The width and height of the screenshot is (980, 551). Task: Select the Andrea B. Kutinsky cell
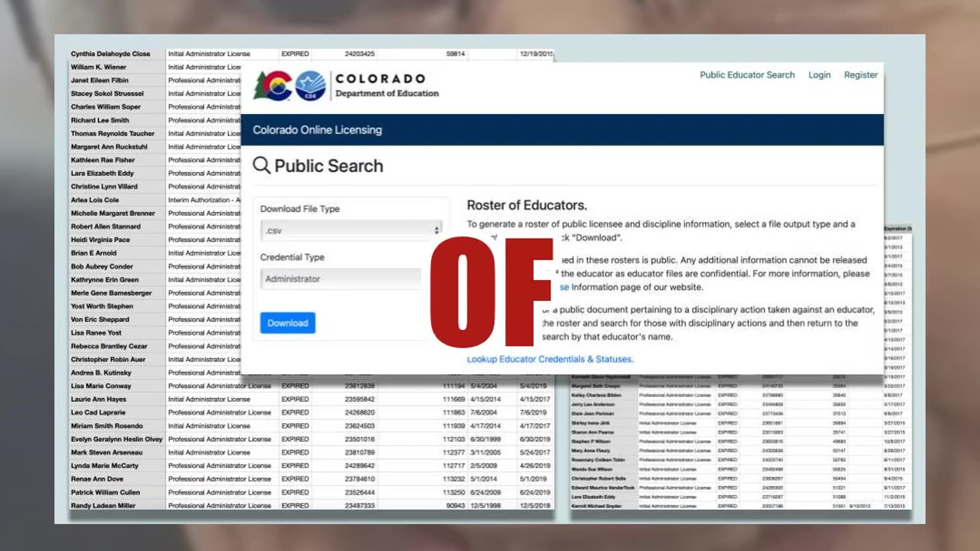tap(118, 373)
